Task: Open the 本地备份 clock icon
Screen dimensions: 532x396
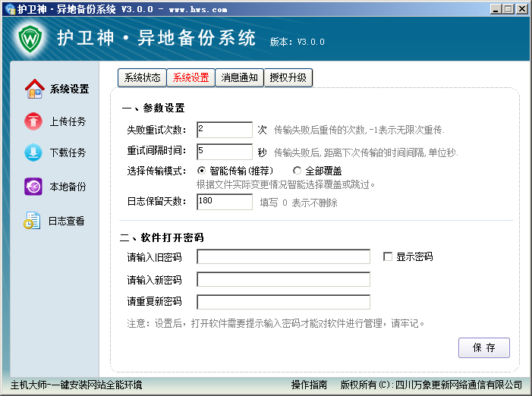Action: tap(34, 187)
